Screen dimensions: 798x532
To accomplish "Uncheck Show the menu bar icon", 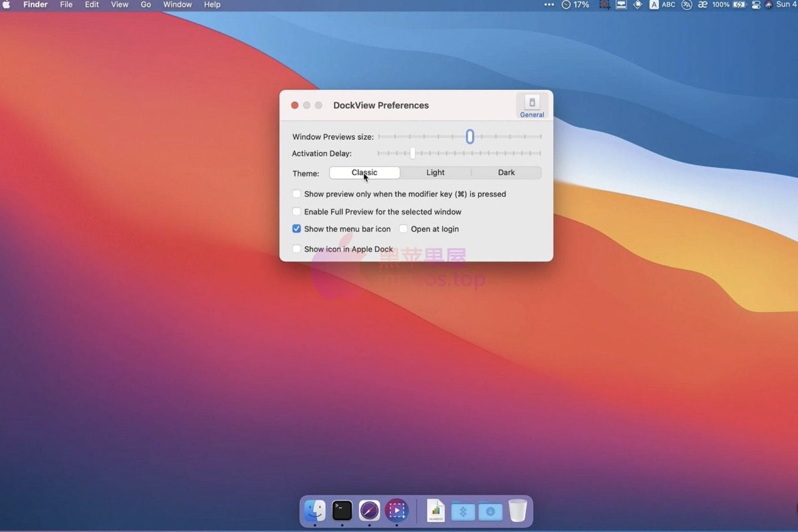I will [x=297, y=229].
